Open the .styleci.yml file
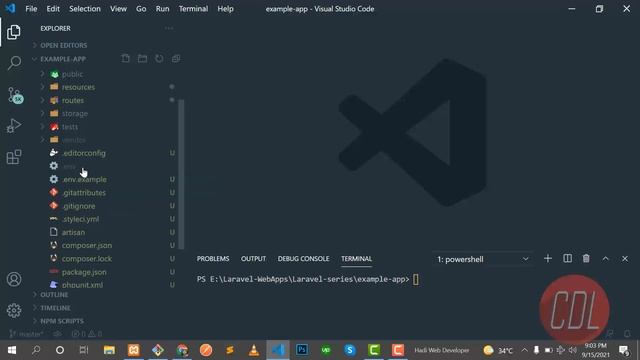The height and width of the screenshot is (360, 640). [80, 219]
